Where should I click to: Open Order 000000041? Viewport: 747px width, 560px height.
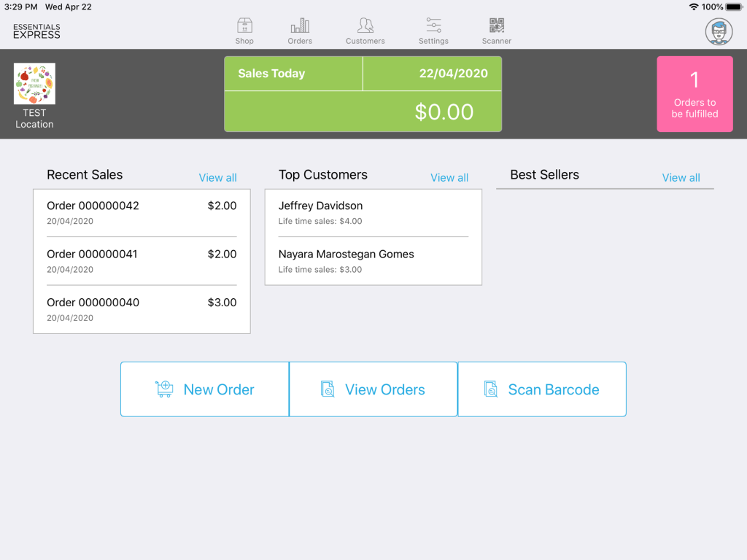tap(142, 261)
